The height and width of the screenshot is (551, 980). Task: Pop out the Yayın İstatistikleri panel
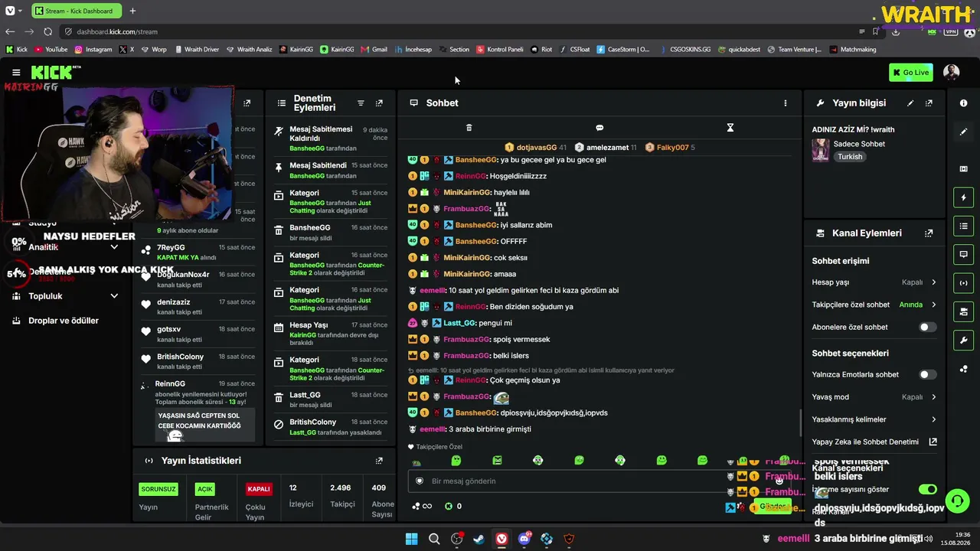pyautogui.click(x=379, y=461)
